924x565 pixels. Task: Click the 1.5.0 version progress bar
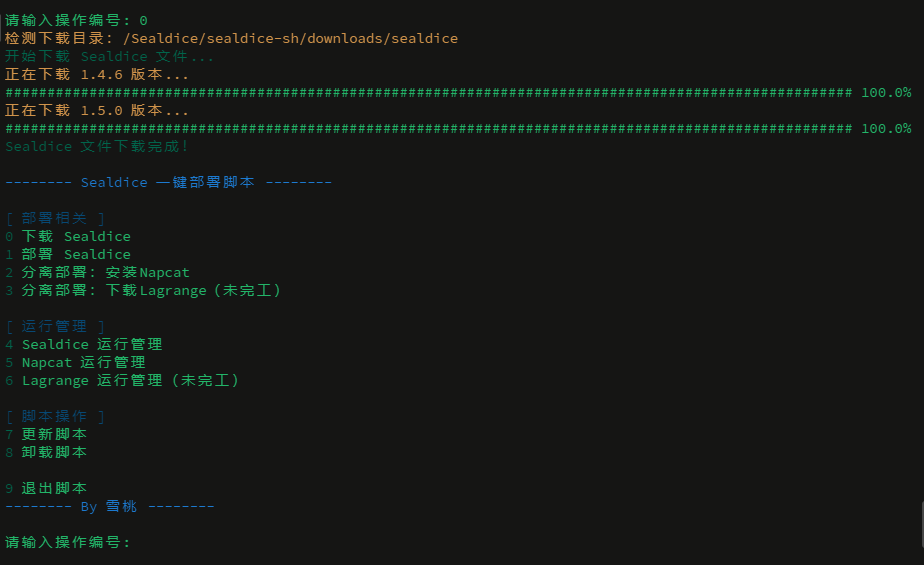428,129
